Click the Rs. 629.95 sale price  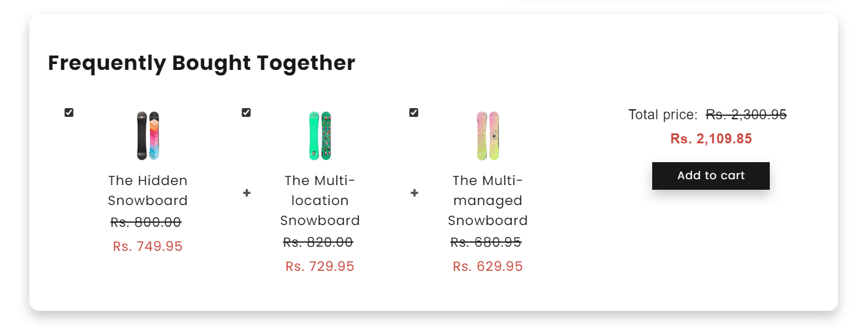click(488, 267)
